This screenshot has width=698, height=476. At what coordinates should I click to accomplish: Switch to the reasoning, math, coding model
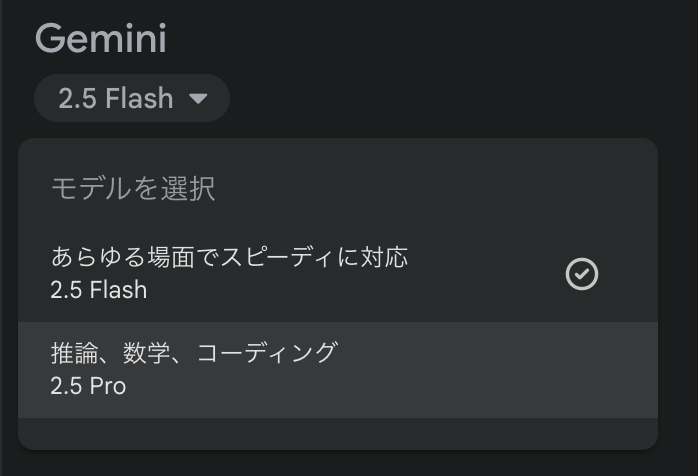click(x=337, y=369)
